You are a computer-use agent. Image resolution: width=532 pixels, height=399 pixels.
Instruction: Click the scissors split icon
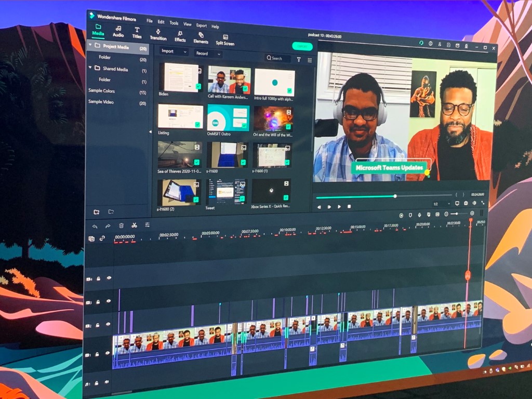point(134,225)
